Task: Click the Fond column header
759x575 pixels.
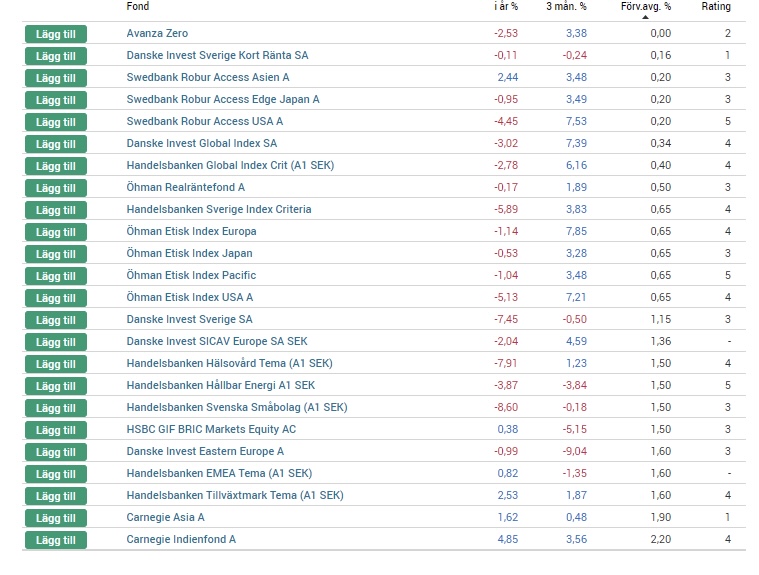Action: (138, 7)
